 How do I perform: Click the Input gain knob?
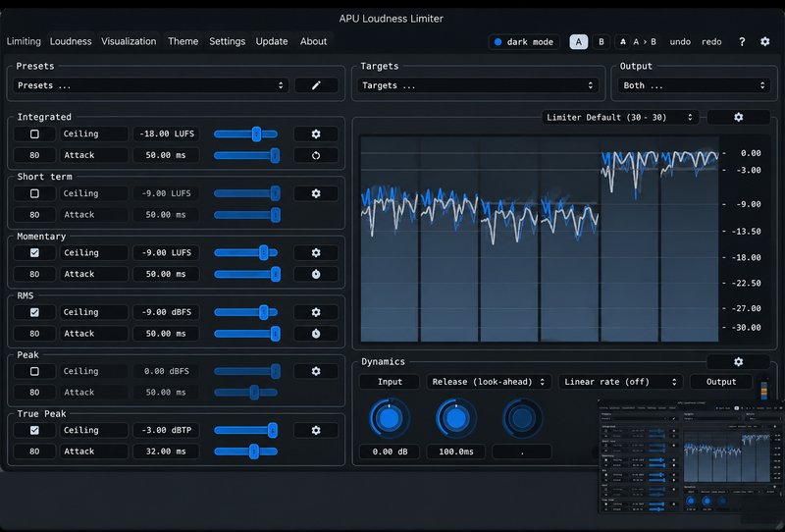point(390,418)
